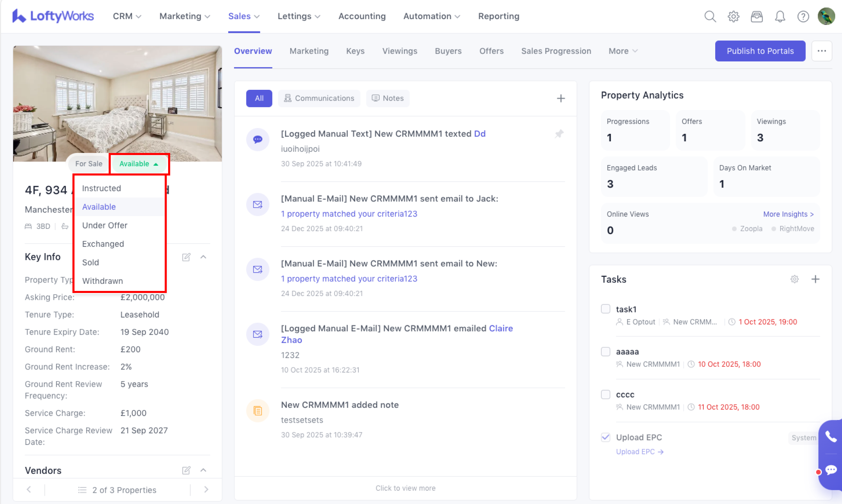Image resolution: width=842 pixels, height=504 pixels.
Task: Edit Key Info with pencil icon
Action: [x=186, y=257]
